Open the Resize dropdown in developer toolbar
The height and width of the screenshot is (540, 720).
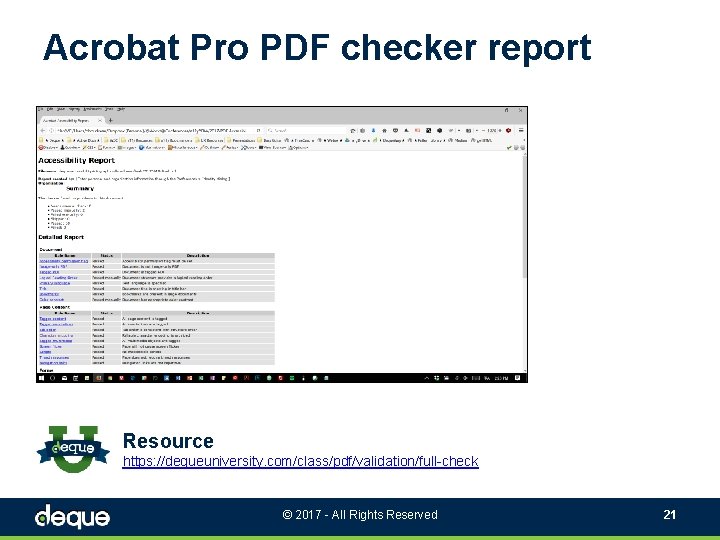coord(230,148)
